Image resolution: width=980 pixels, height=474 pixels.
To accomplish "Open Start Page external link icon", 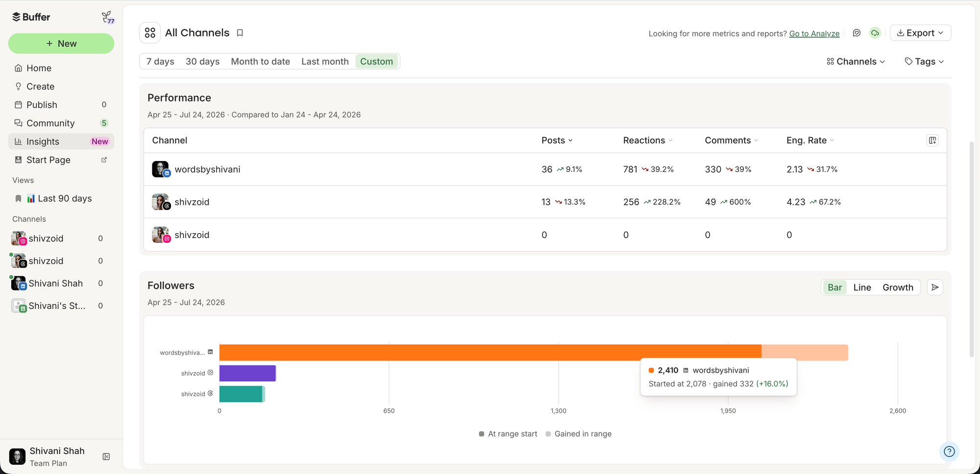I will tap(104, 160).
